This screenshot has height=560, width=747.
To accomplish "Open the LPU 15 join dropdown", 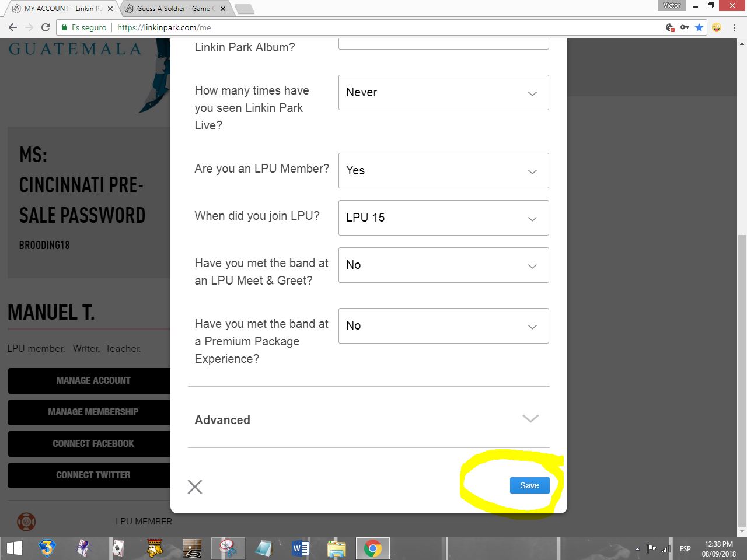I will tap(444, 218).
